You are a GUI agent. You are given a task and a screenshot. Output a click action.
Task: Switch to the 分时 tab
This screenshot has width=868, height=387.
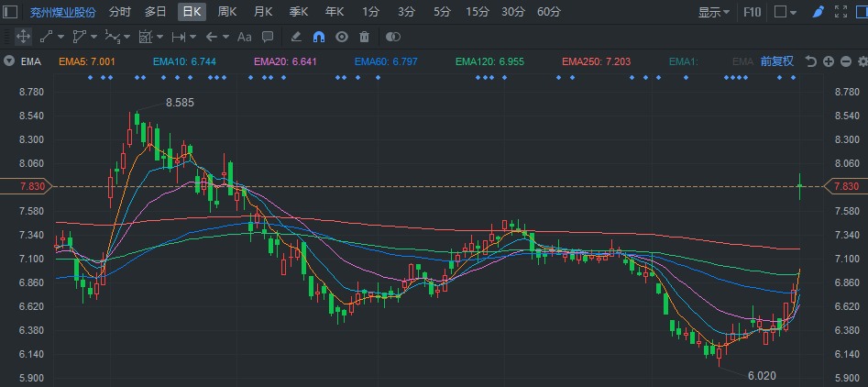(120, 12)
